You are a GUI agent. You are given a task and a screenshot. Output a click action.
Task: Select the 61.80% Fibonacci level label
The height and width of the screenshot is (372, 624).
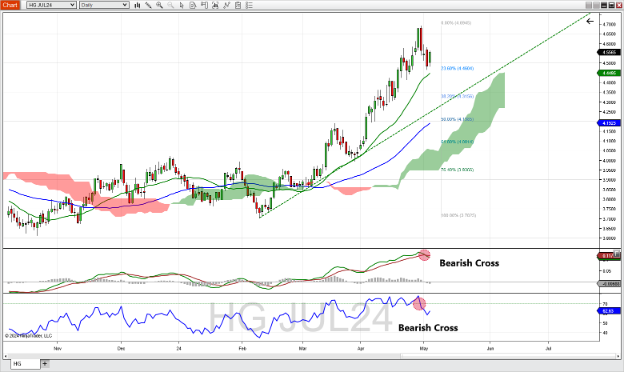457,142
